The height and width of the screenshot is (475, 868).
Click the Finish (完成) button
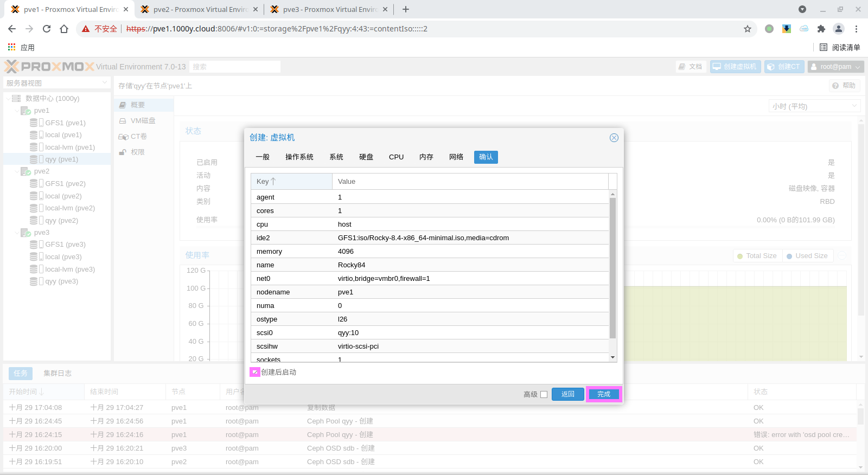click(604, 394)
